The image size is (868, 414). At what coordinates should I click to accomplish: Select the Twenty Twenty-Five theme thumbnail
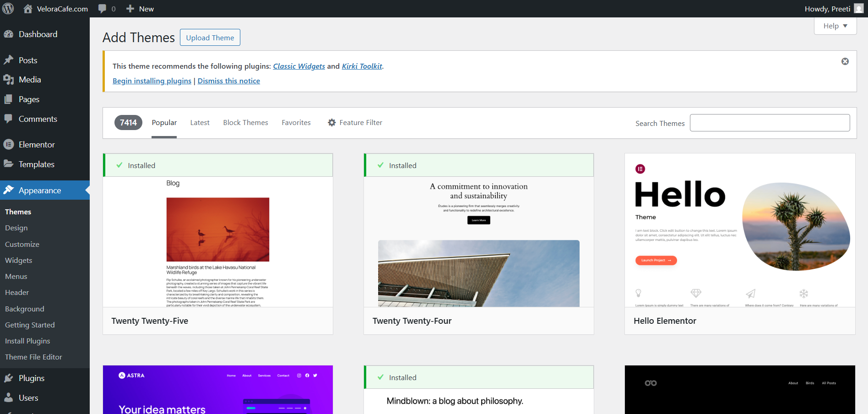[x=218, y=242]
